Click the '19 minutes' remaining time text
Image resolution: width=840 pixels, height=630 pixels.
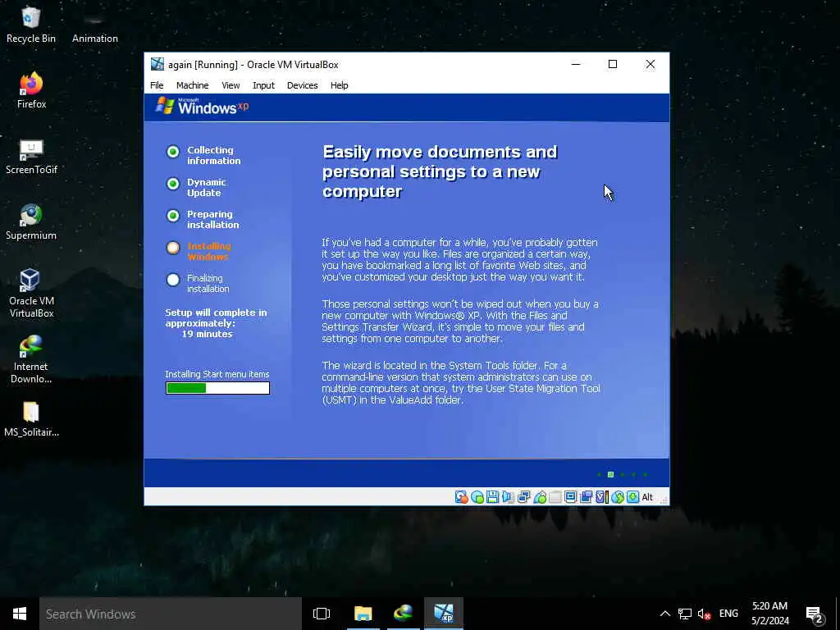click(207, 334)
